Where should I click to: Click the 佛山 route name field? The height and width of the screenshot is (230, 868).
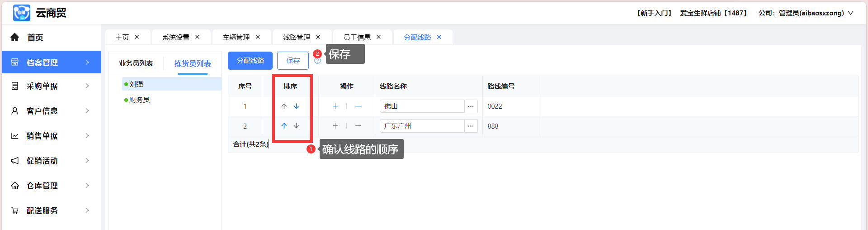click(421, 106)
